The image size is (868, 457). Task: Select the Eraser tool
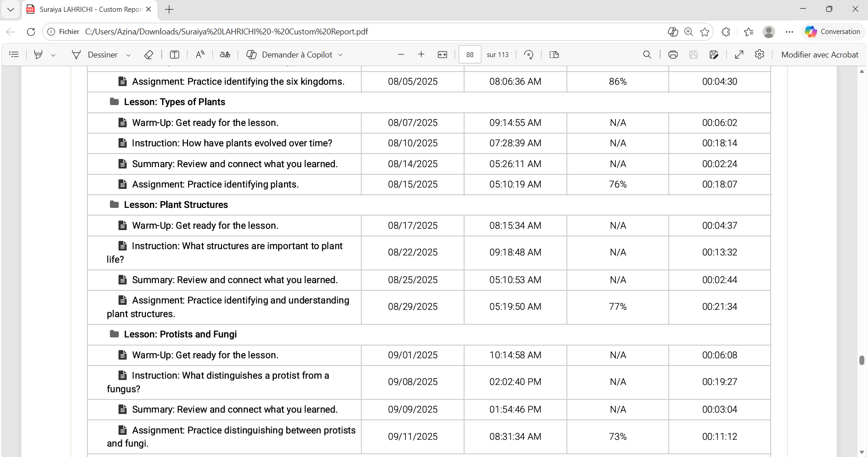pyautogui.click(x=149, y=55)
